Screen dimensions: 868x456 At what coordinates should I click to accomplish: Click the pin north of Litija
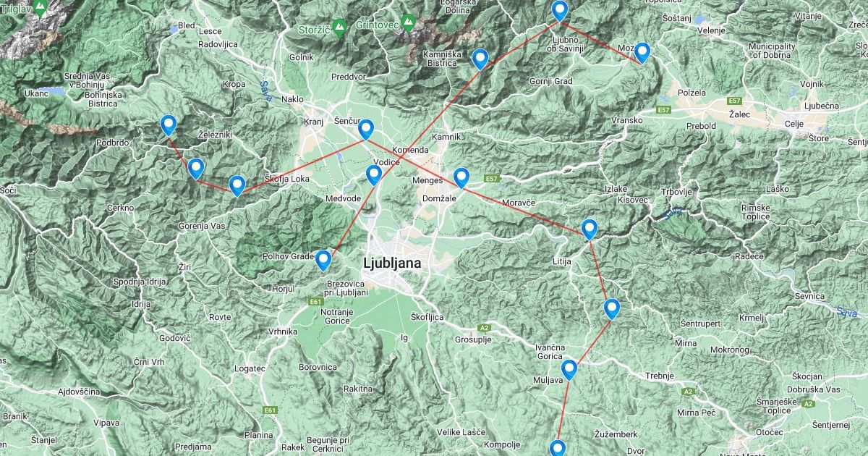tap(590, 229)
